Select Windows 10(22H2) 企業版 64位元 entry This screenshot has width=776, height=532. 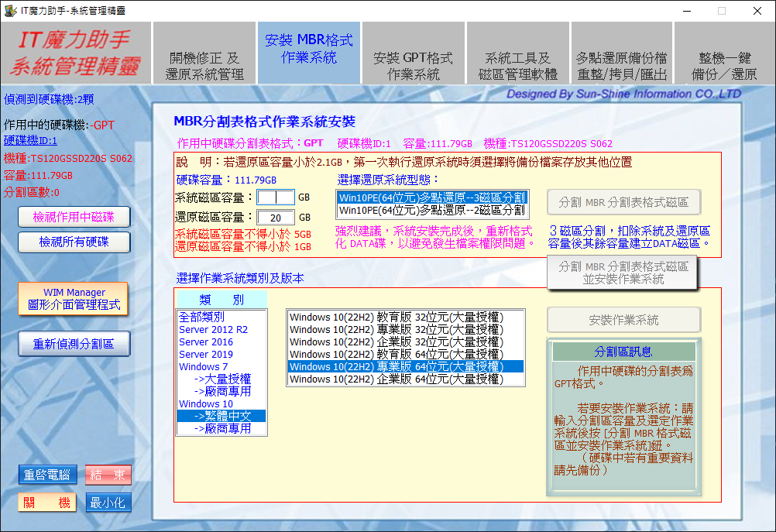tap(396, 379)
